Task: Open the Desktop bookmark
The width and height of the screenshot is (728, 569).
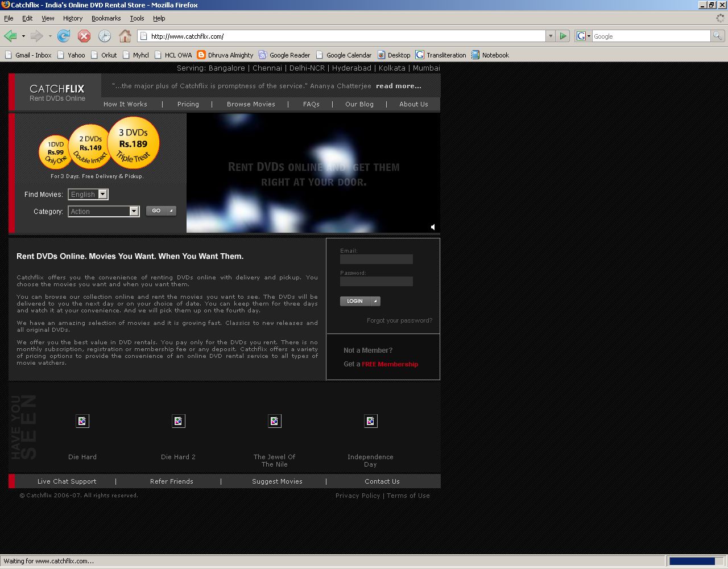Action: tap(394, 55)
